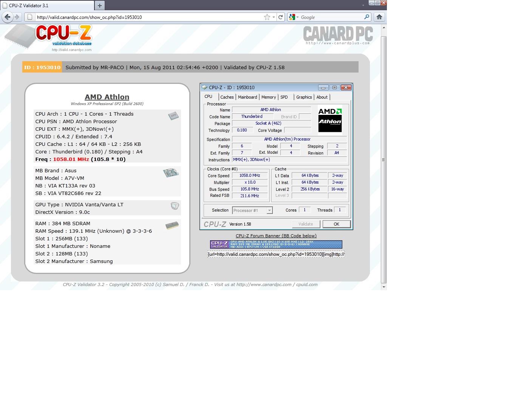The height and width of the screenshot is (399, 532).
Task: Switch to the Caches tab
Action: (227, 97)
